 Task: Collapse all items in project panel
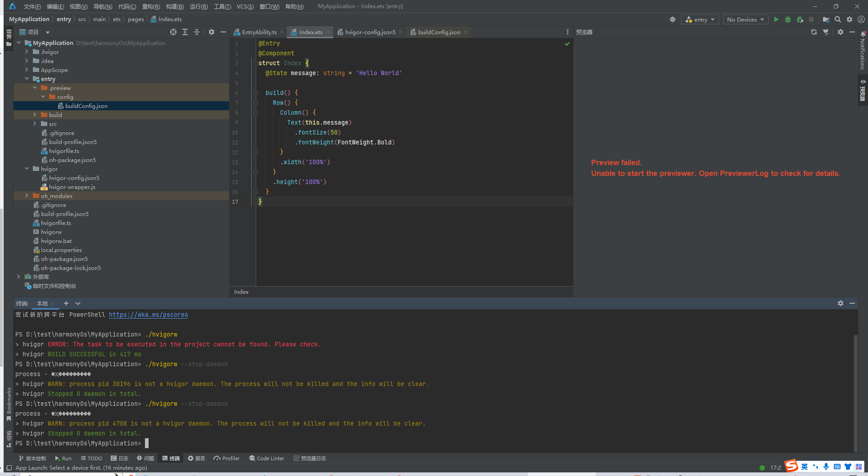click(x=197, y=32)
